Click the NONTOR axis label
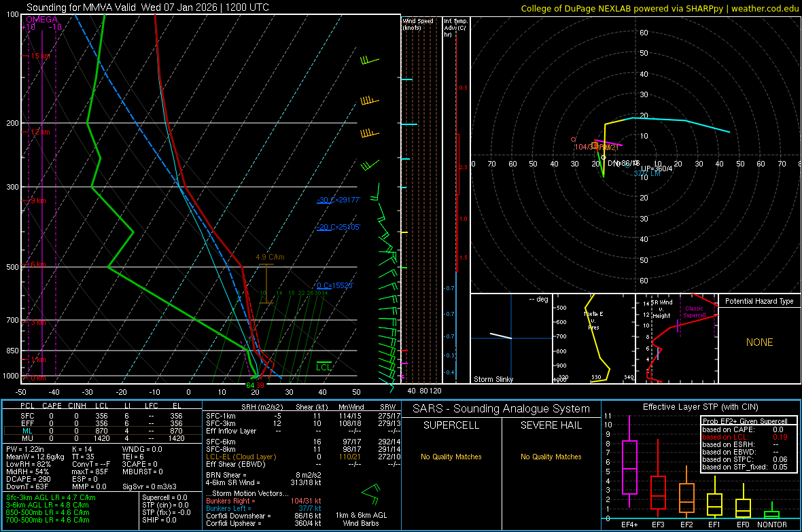802x532 pixels. point(772,525)
